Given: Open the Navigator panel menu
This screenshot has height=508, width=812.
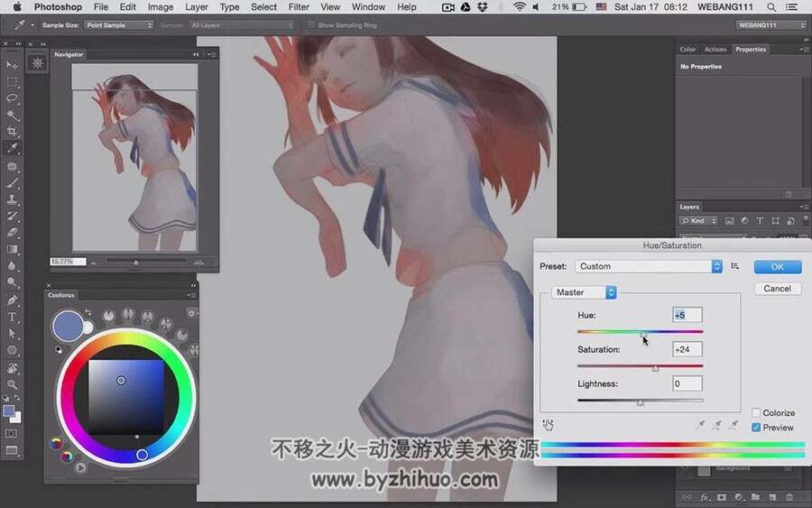Looking at the screenshot, I should (212, 54).
